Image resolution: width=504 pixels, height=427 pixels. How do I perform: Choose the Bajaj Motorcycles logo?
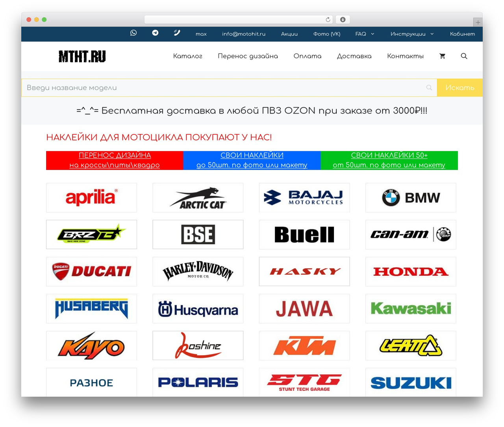click(x=304, y=198)
